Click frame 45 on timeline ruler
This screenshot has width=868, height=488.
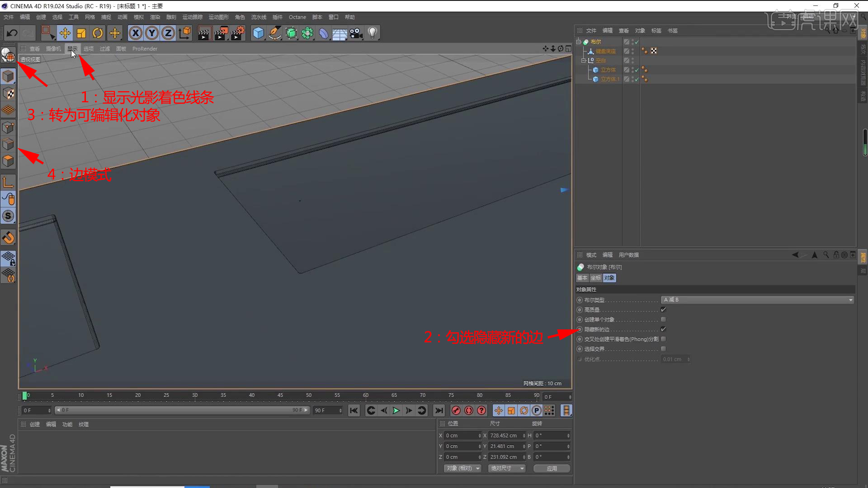[280, 396]
